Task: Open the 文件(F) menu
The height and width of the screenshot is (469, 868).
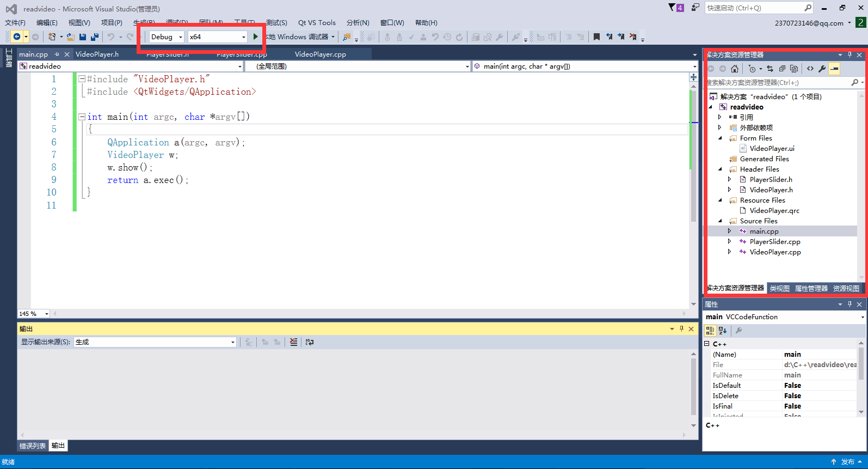Action: [x=15, y=23]
